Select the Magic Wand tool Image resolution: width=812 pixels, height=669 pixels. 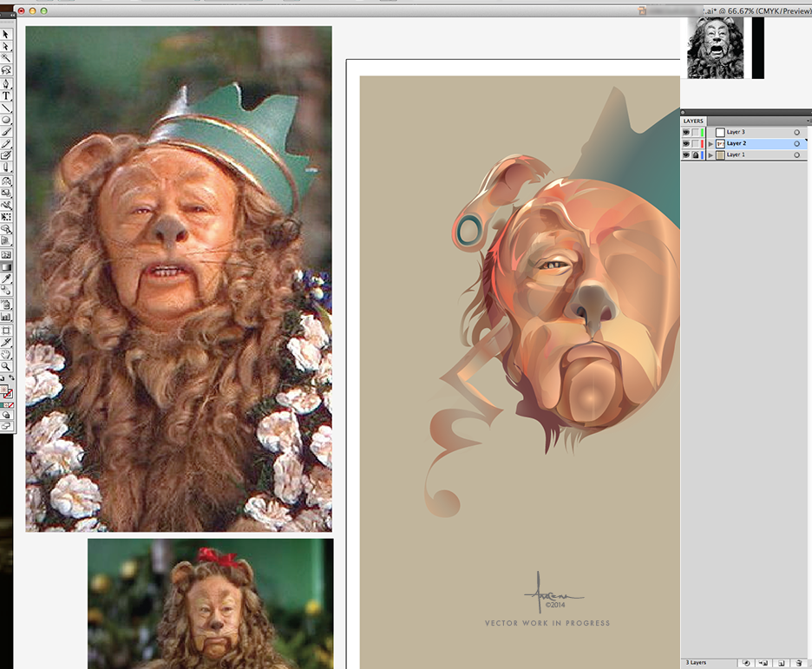click(x=6, y=58)
